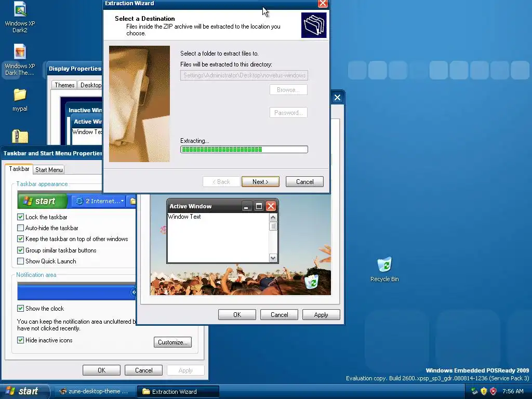Click notification area preview chevron
Image resolution: width=532 pixels, height=399 pixels.
(x=134, y=292)
